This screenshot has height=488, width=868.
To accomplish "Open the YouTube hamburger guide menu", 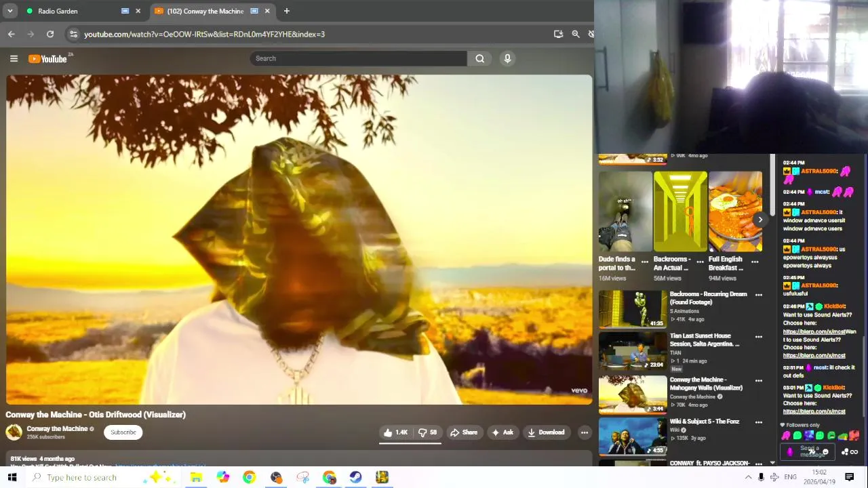I will [14, 59].
